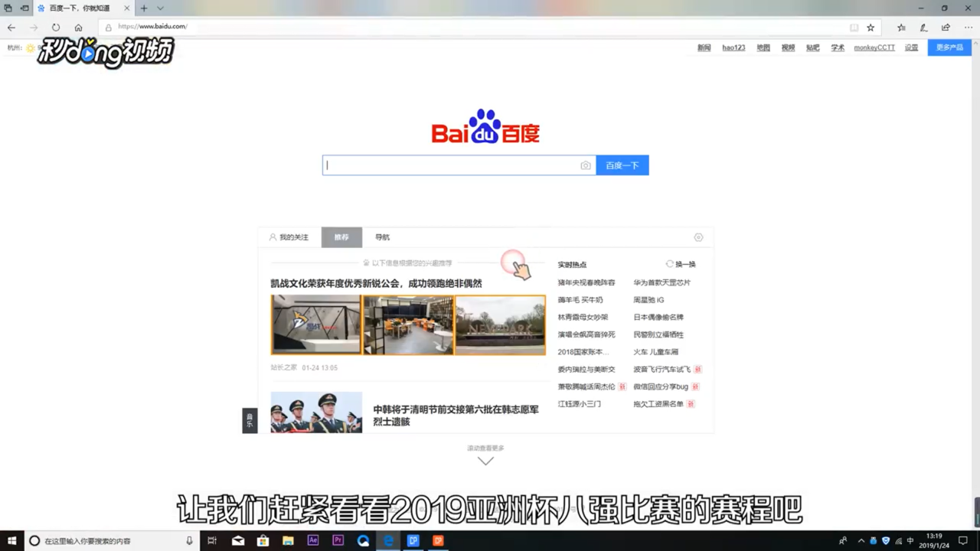Open hot topic 日本偶像偷名牌
980x551 pixels.
658,317
